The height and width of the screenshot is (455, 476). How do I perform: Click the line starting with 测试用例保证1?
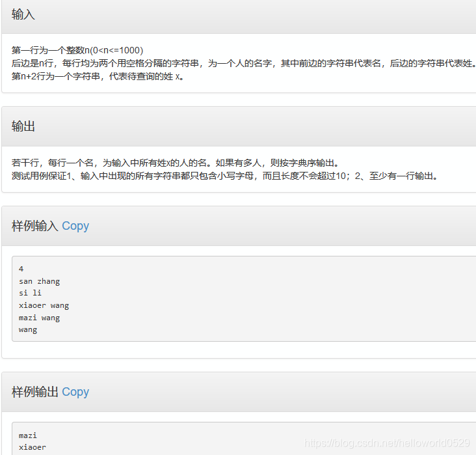click(224, 176)
